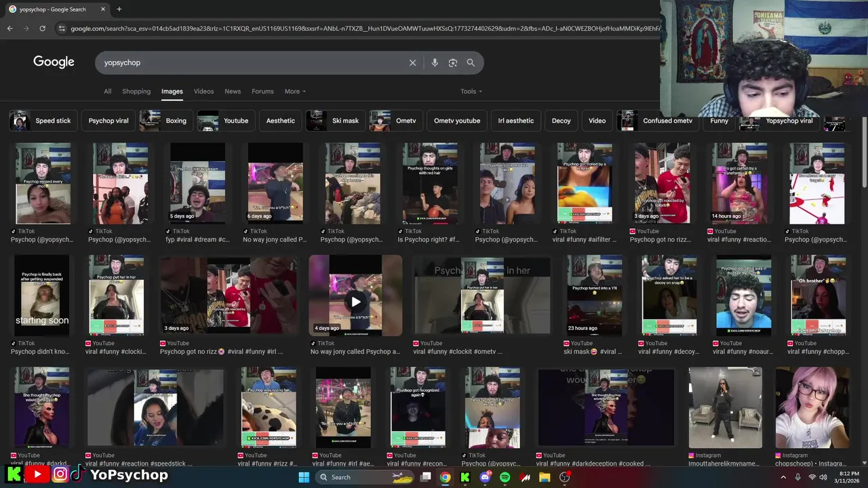
Task: Reload the page using the refresh icon
Action: (42, 28)
